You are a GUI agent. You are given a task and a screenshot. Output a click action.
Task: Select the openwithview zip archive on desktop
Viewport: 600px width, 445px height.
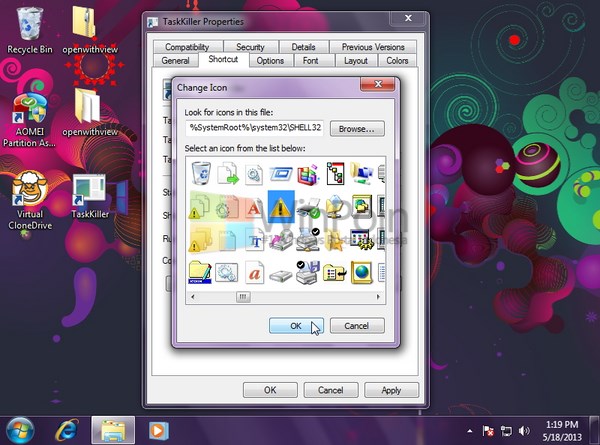90,31
